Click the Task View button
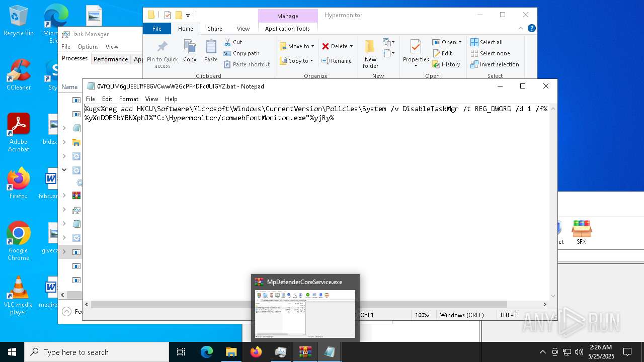 click(181, 352)
